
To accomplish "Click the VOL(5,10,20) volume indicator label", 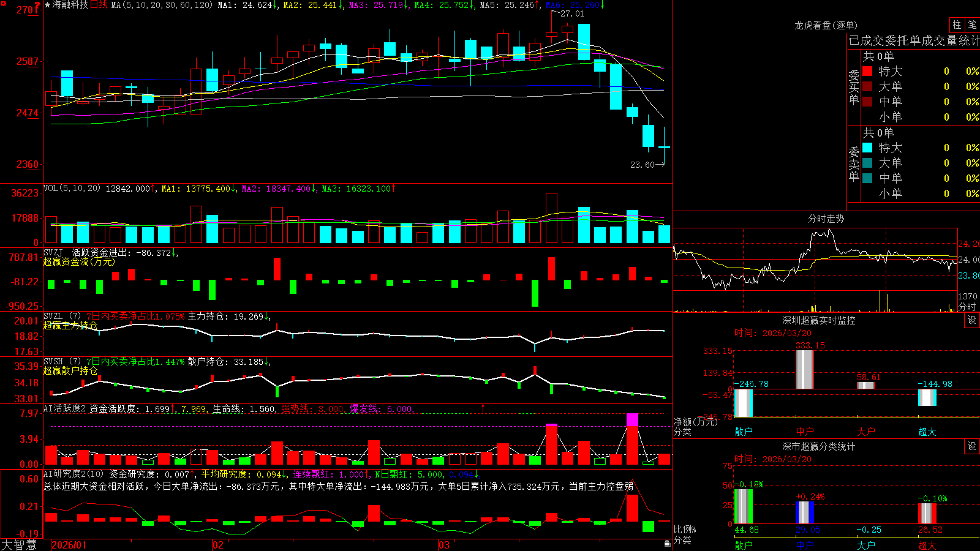I will click(72, 189).
